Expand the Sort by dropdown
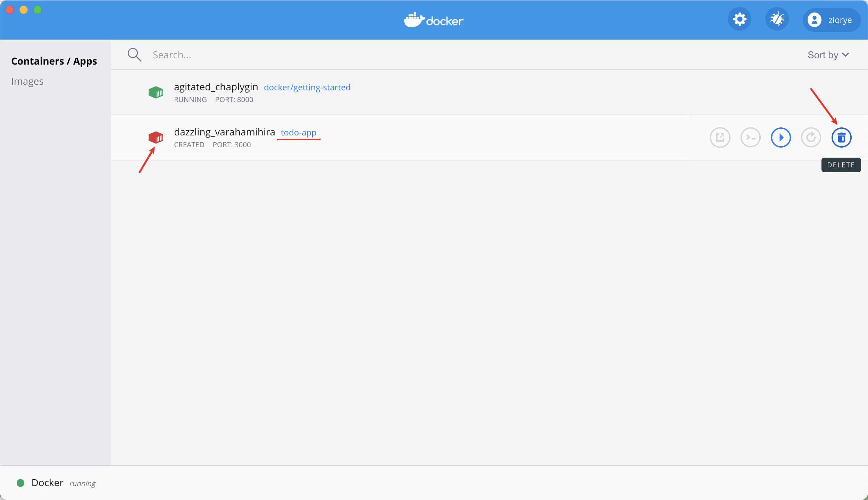Viewport: 868px width, 500px height. pyautogui.click(x=828, y=55)
